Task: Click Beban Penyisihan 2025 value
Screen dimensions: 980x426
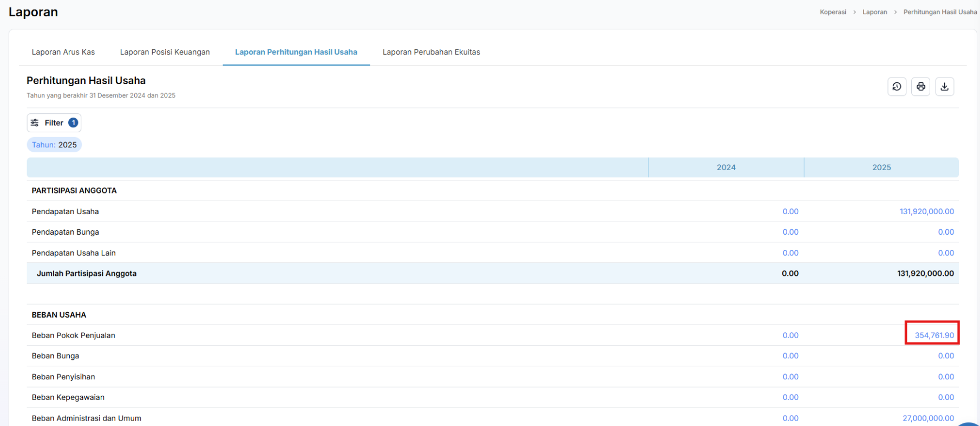Action: point(946,377)
